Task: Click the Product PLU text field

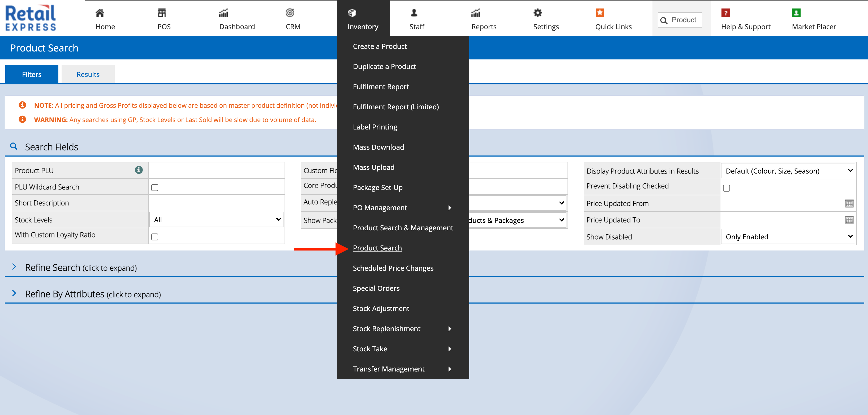Action: coord(216,170)
